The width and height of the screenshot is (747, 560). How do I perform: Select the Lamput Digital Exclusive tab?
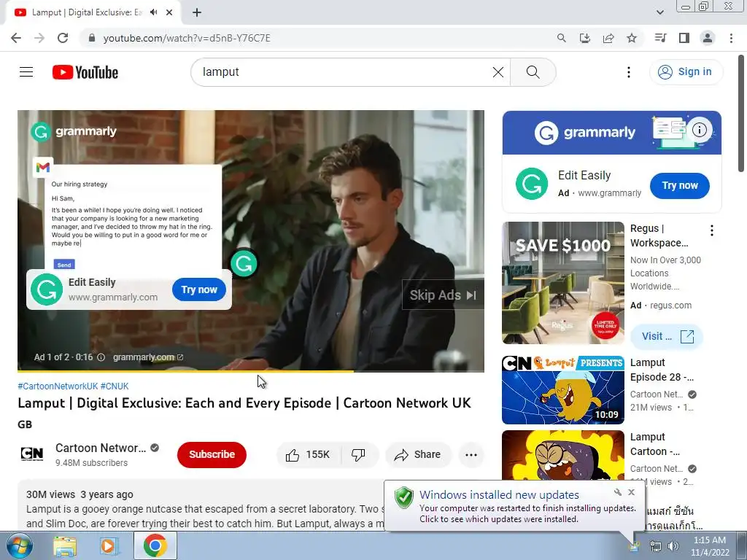(x=86, y=12)
